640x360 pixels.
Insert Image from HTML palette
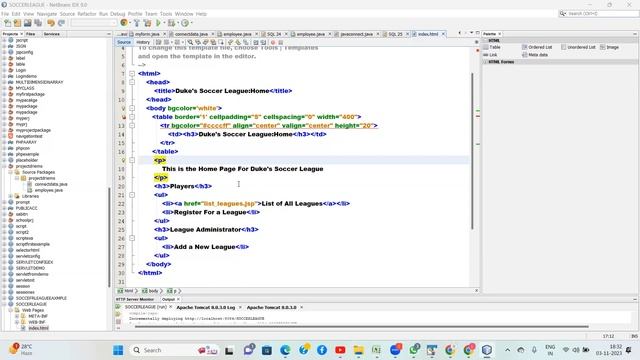[x=609, y=47]
